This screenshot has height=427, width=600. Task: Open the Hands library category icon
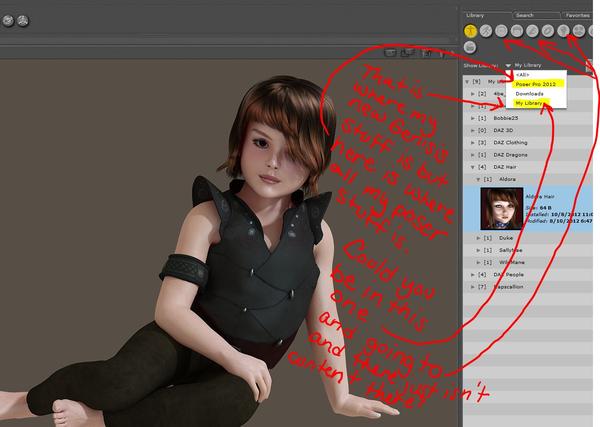[x=532, y=31]
